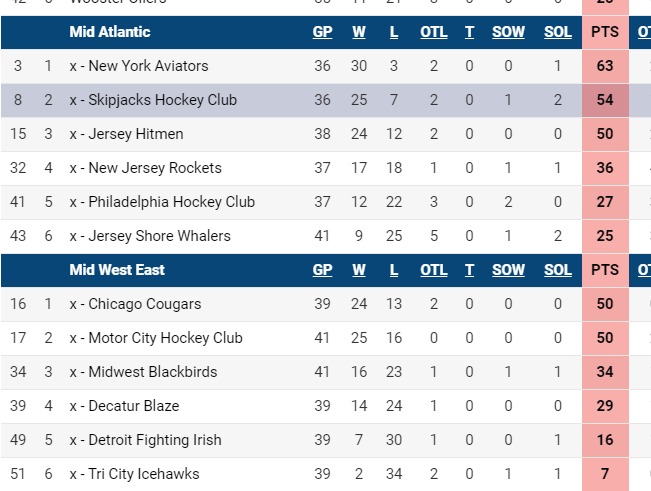Select Philadelphia Hockey Club in standings
The image size is (651, 491).
click(x=171, y=202)
